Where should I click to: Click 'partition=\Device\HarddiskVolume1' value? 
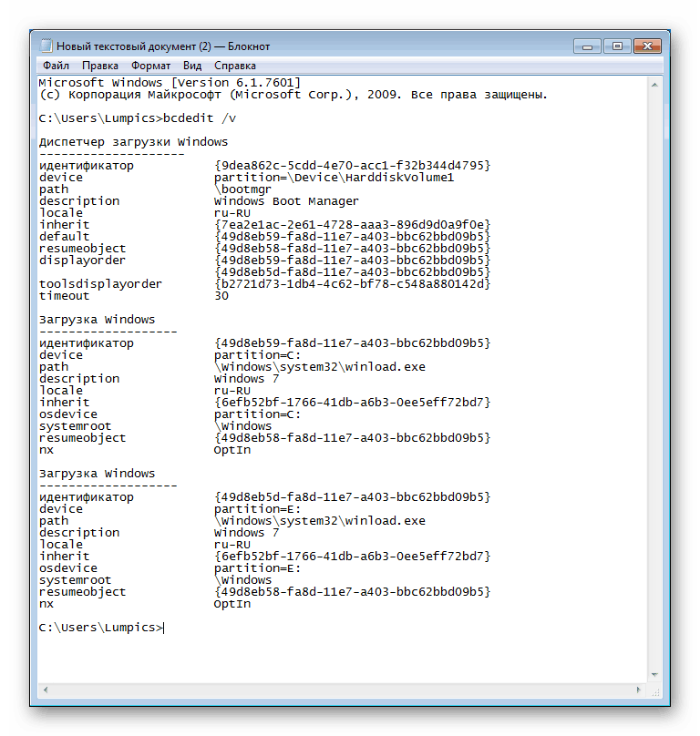[x=334, y=178]
